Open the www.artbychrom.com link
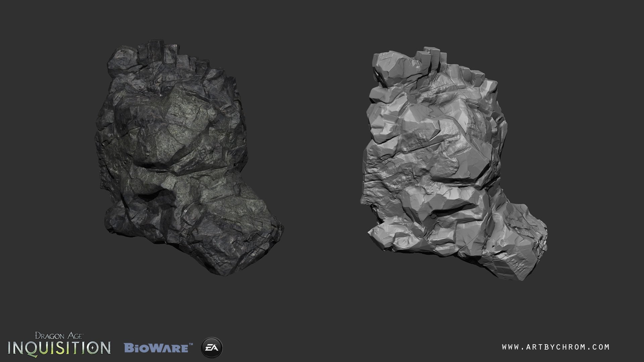 tap(555, 347)
